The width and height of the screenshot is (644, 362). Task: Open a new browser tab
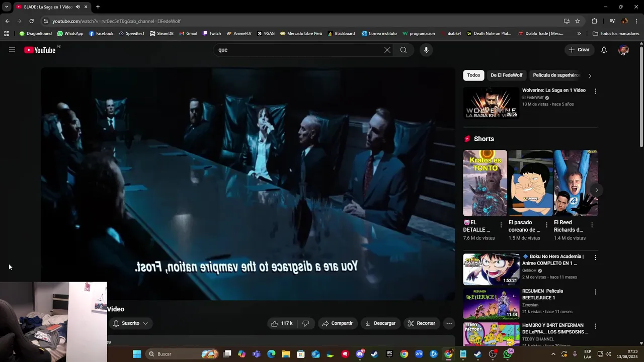click(x=98, y=7)
